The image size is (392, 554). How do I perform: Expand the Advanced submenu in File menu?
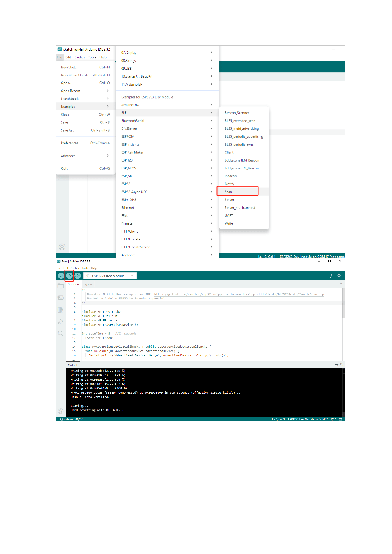point(85,156)
